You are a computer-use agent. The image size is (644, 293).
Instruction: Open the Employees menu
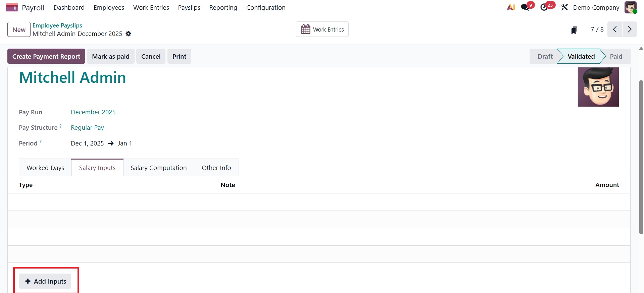point(109,7)
